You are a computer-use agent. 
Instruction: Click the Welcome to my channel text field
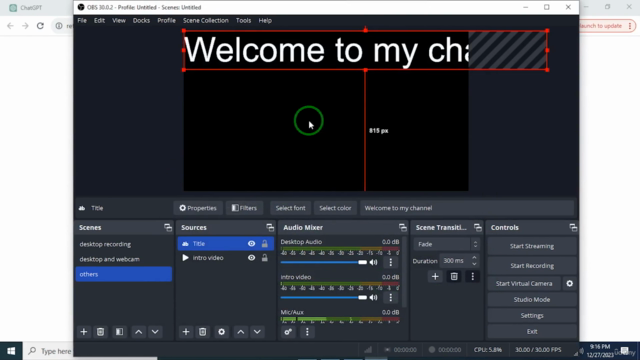(467, 208)
